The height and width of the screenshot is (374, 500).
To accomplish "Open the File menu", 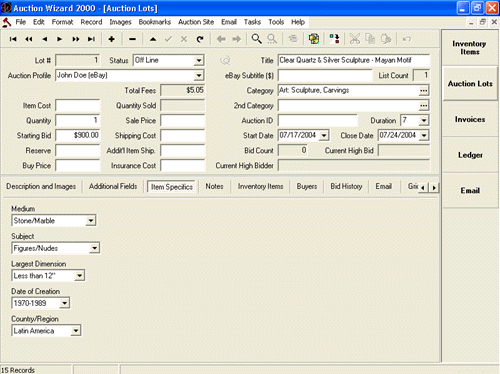I will tap(21, 22).
